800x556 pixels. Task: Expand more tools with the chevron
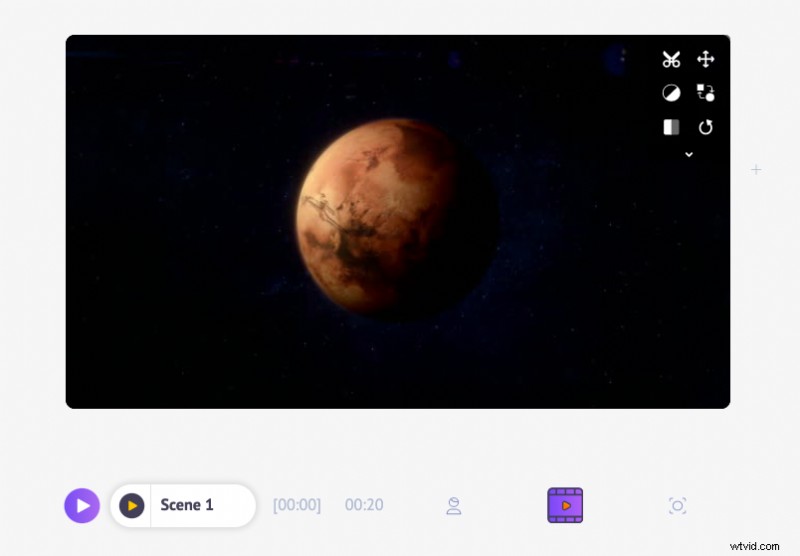coord(689,154)
